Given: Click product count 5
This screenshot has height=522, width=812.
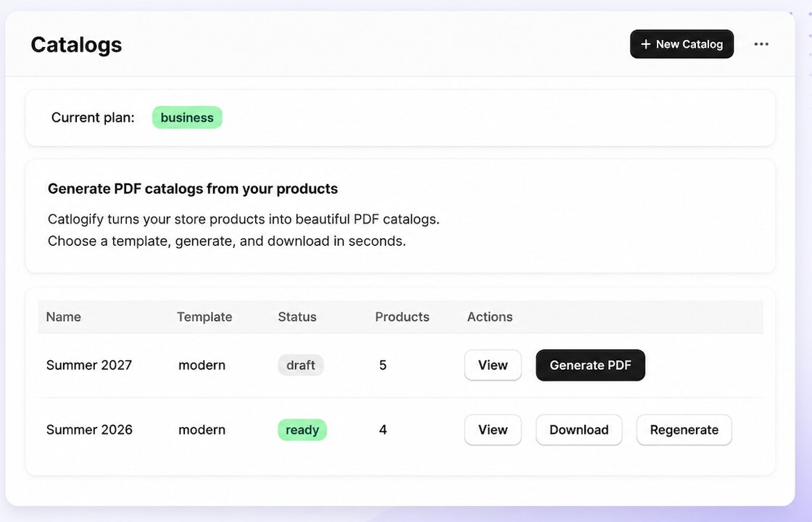Looking at the screenshot, I should [x=383, y=365].
